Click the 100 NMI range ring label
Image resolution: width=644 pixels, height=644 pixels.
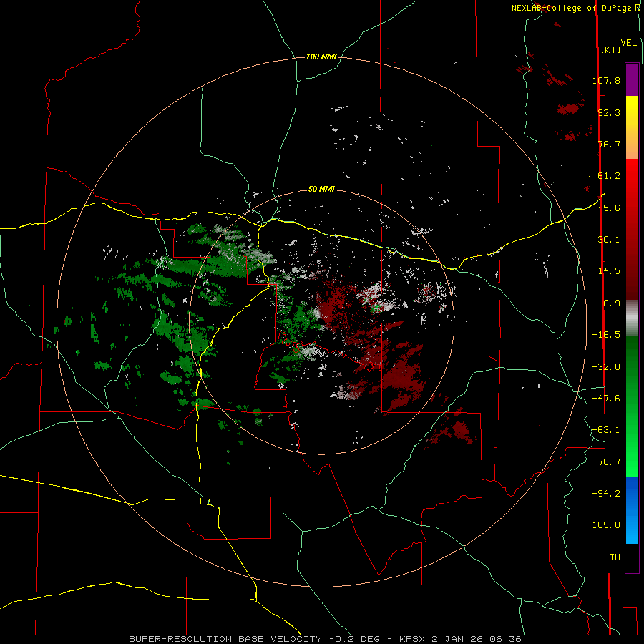(x=321, y=57)
